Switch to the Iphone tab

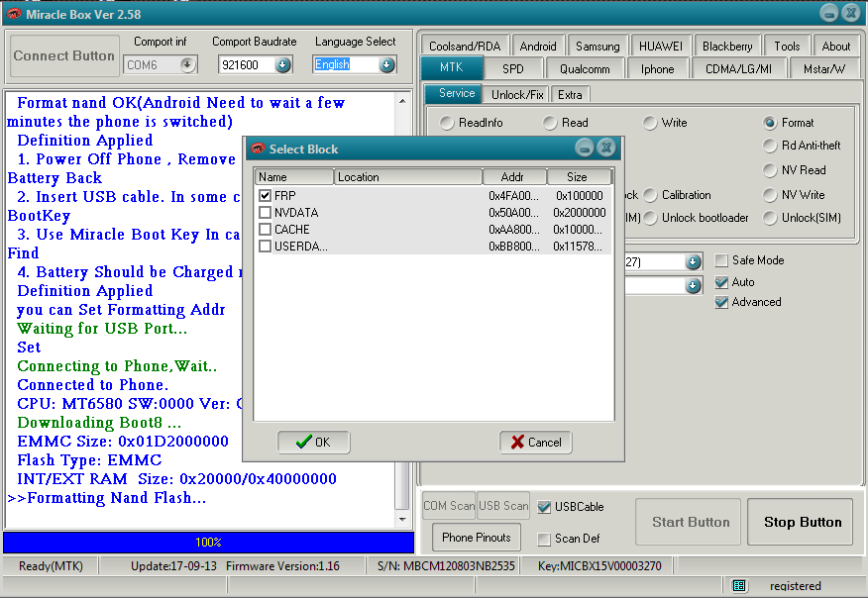(x=657, y=68)
